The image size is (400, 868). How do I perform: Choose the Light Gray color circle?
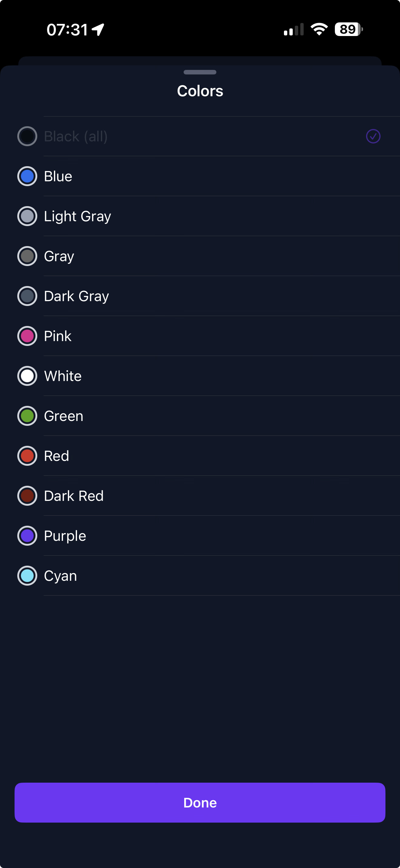tap(27, 216)
